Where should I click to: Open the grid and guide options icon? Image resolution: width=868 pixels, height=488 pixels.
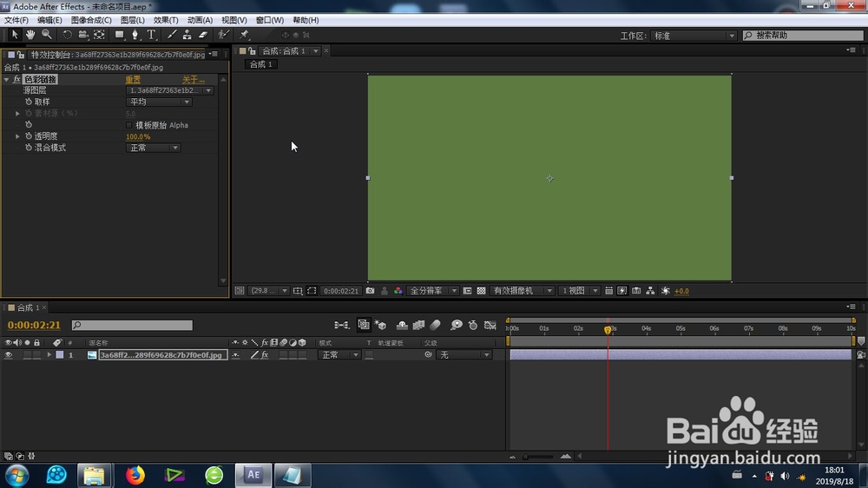[x=297, y=291]
